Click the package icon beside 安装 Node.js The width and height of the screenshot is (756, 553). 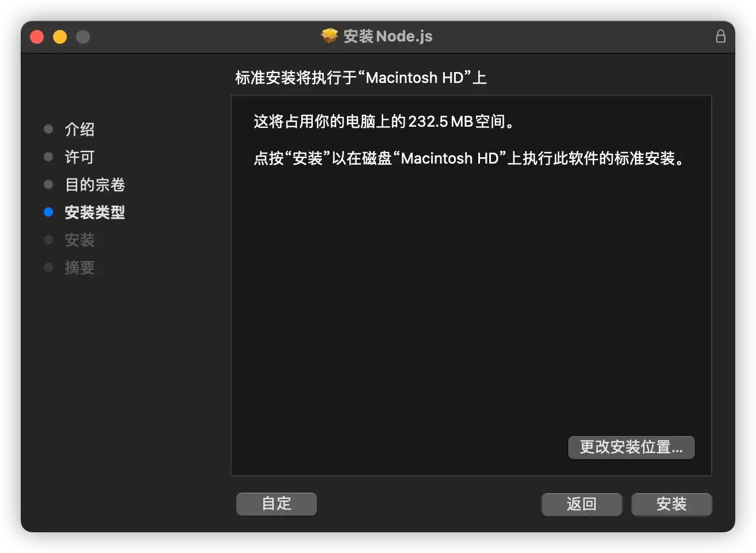click(x=330, y=36)
